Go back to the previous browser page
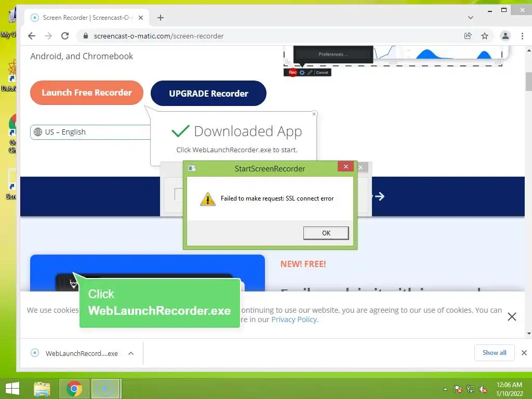 click(x=32, y=36)
